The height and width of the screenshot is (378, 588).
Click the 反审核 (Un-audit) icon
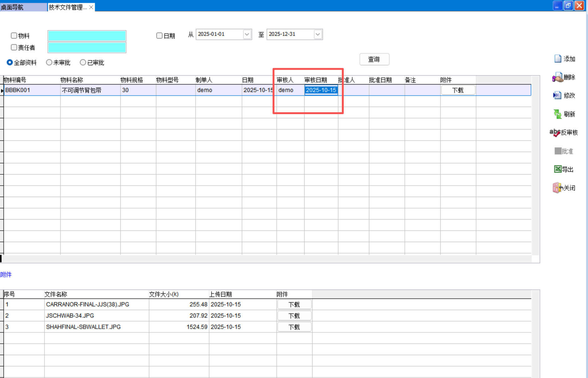pos(555,133)
